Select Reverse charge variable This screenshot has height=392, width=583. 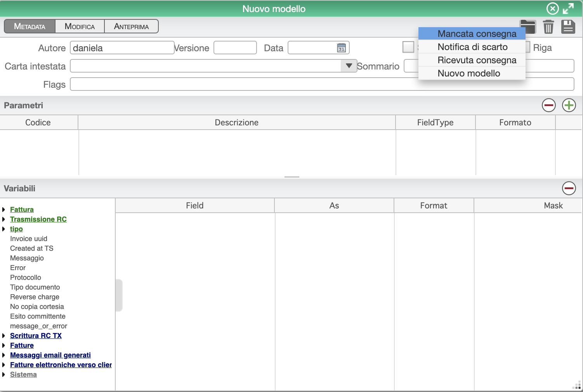pos(35,297)
